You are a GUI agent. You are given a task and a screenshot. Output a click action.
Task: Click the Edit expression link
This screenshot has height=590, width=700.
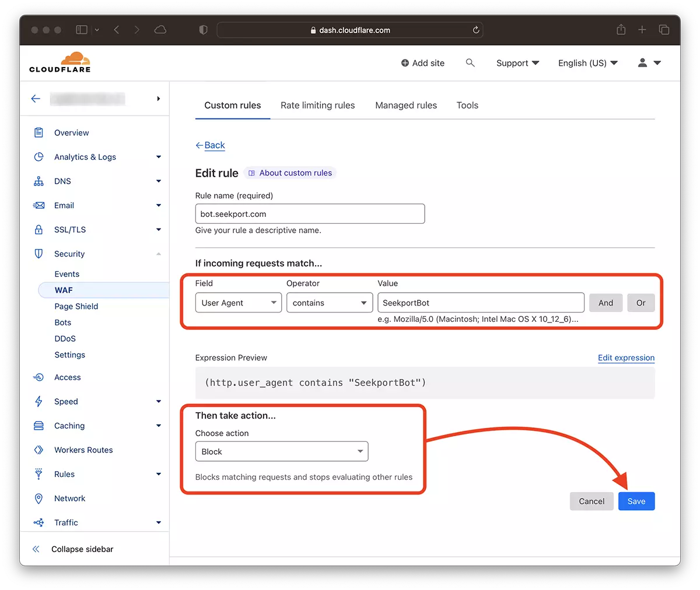coord(626,358)
